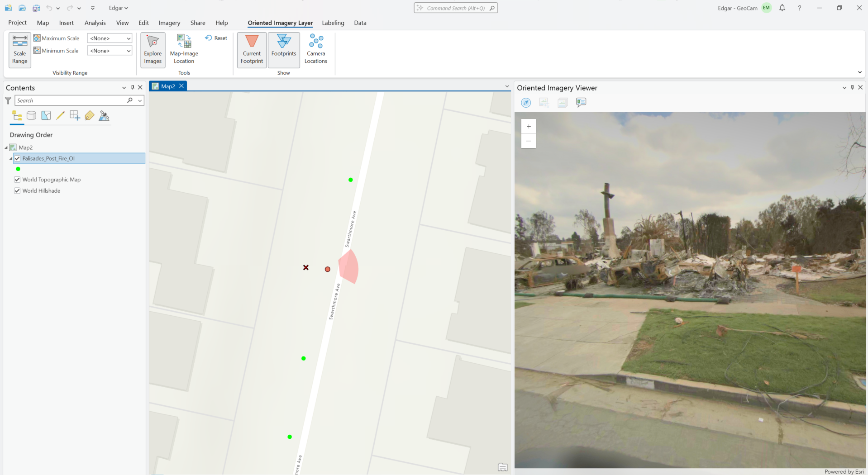Select List By Snapping view
Viewport: 868px width, 475px height.
pos(75,116)
